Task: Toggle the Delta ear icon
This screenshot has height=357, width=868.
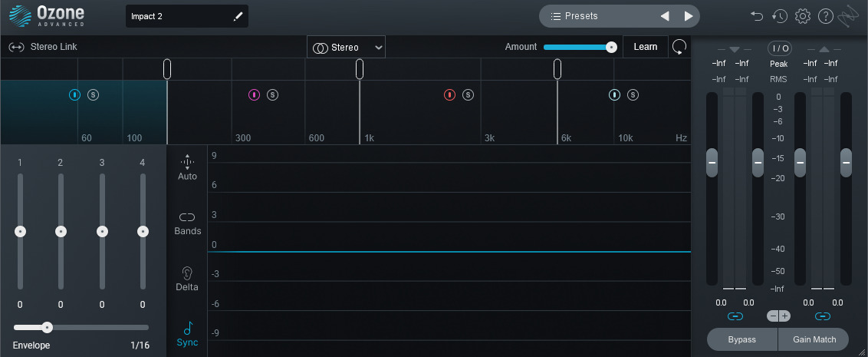Action: (187, 279)
